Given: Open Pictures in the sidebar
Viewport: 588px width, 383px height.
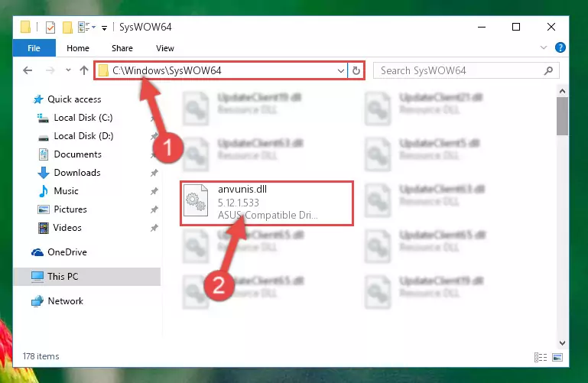Looking at the screenshot, I should [x=70, y=209].
